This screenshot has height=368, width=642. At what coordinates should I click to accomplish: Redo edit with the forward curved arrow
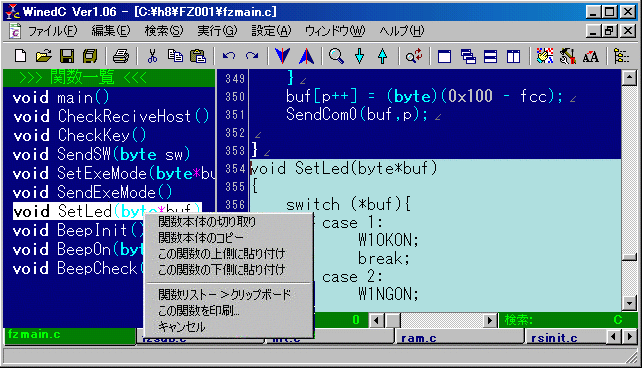252,56
